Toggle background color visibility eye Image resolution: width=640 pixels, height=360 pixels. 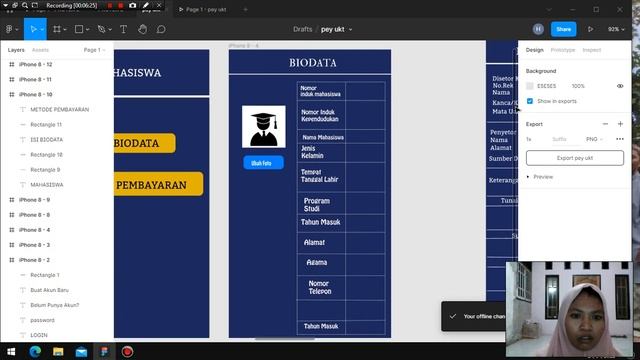(x=620, y=86)
